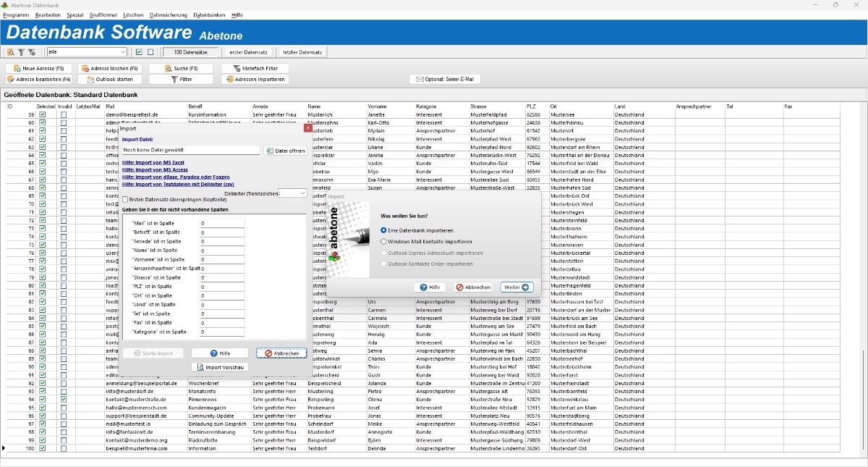
Task: Toggle Selected checkbox for row ID 100
Action: coord(43,448)
